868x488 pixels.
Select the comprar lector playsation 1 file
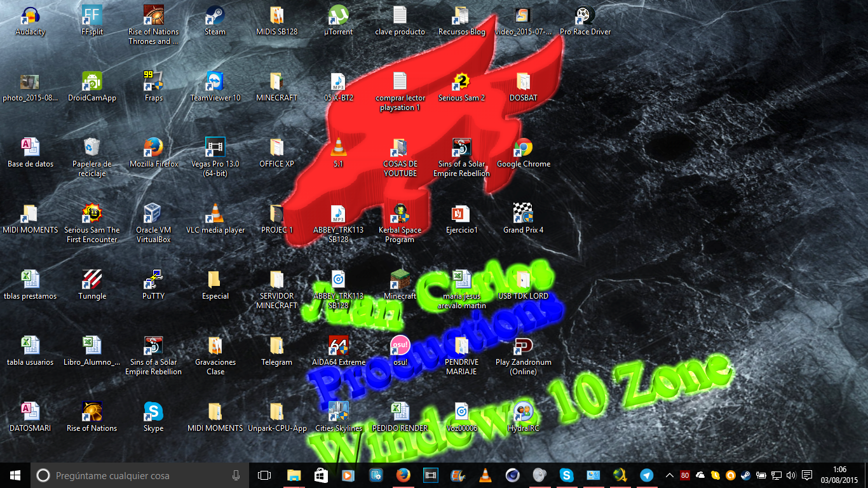[x=400, y=91]
